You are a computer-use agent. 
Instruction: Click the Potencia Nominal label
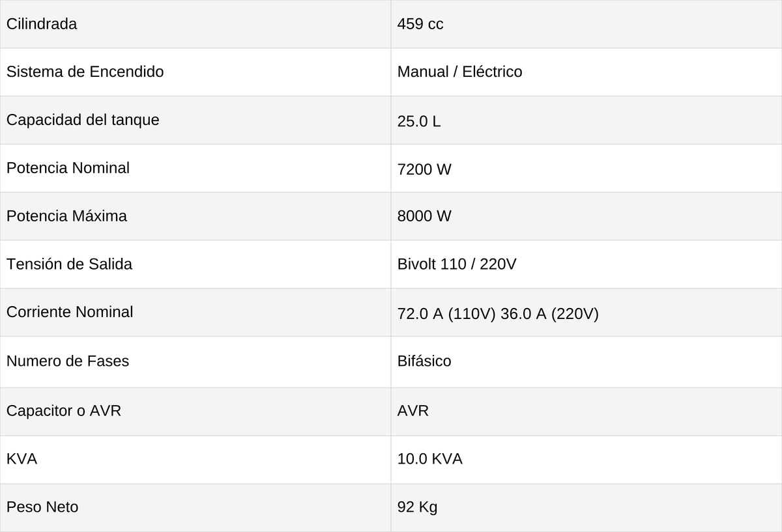point(68,168)
